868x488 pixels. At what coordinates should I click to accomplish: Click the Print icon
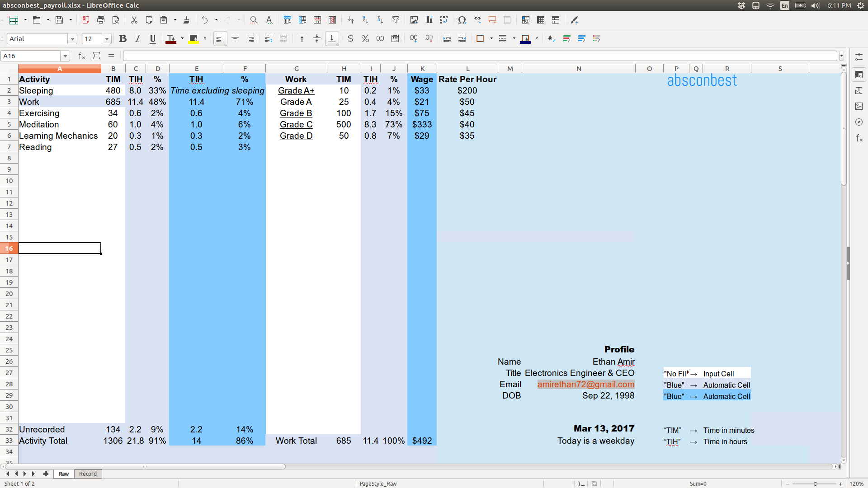click(100, 20)
